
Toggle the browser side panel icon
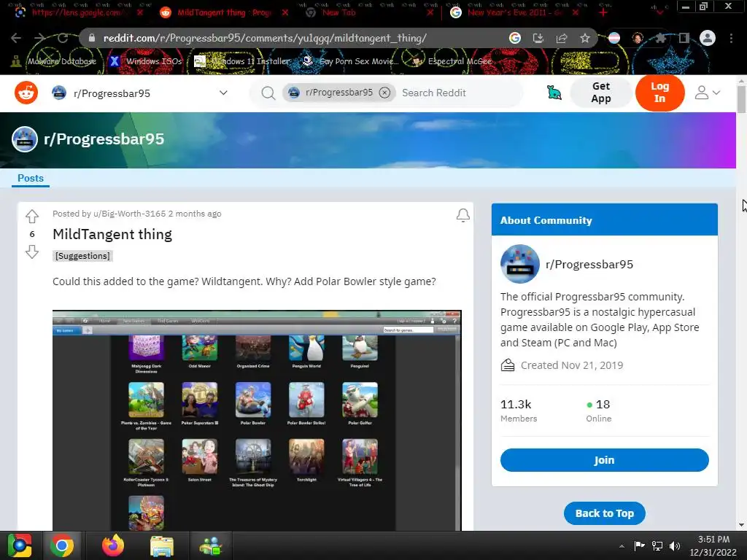pos(684,38)
